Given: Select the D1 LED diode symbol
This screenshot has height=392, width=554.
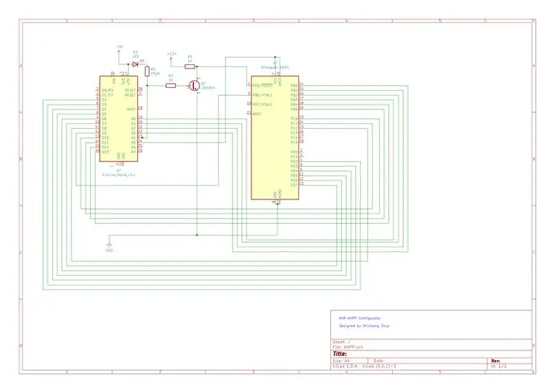Looking at the screenshot, I should pos(135,64).
